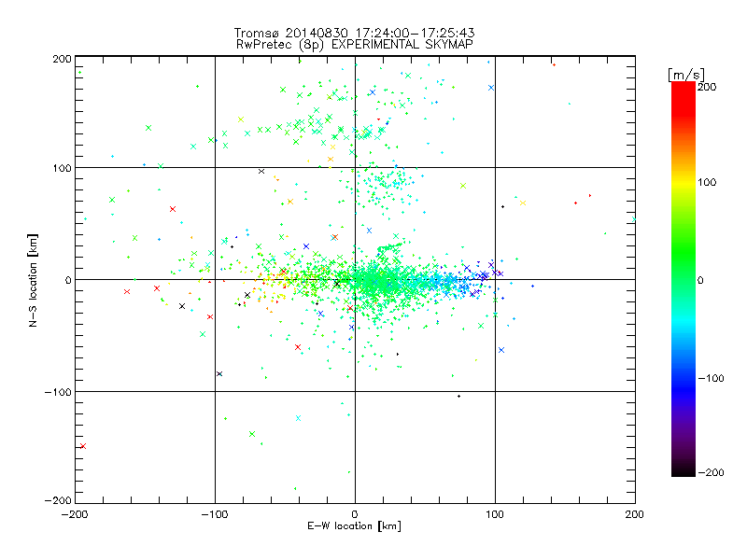The width and height of the screenshot is (747, 560).
Task: Click the x-axis '0' tick label
Action: 355,514
